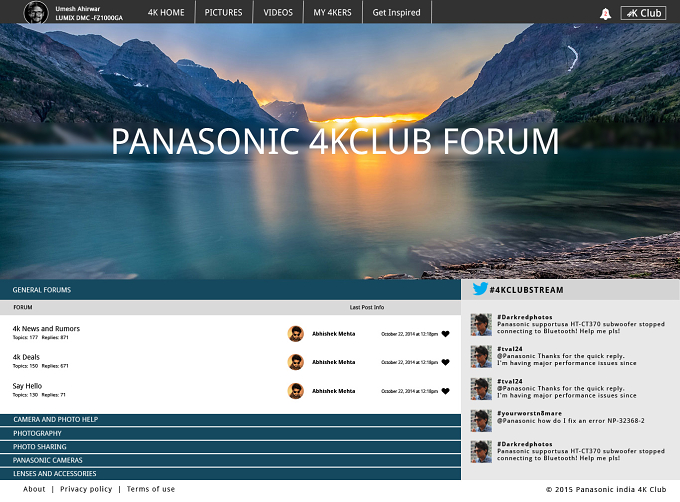Open the 4k Deals forum
The image size is (680, 502).
click(x=26, y=357)
